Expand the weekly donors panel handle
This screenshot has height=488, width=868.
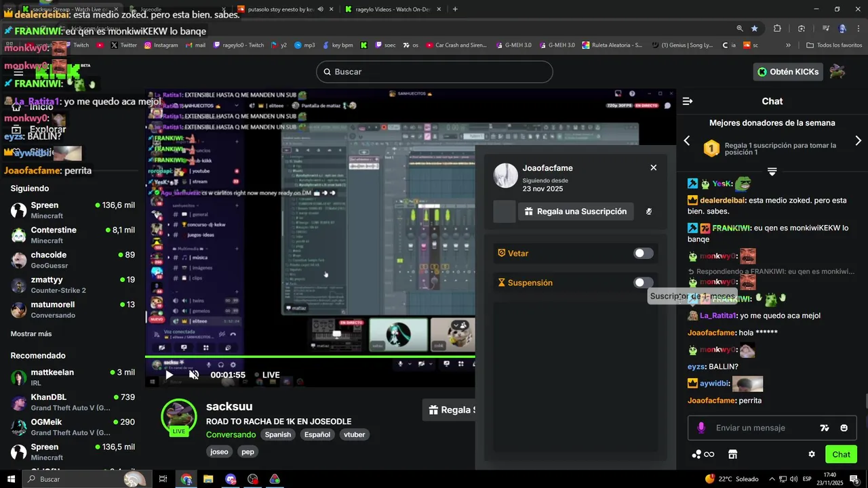click(x=772, y=171)
